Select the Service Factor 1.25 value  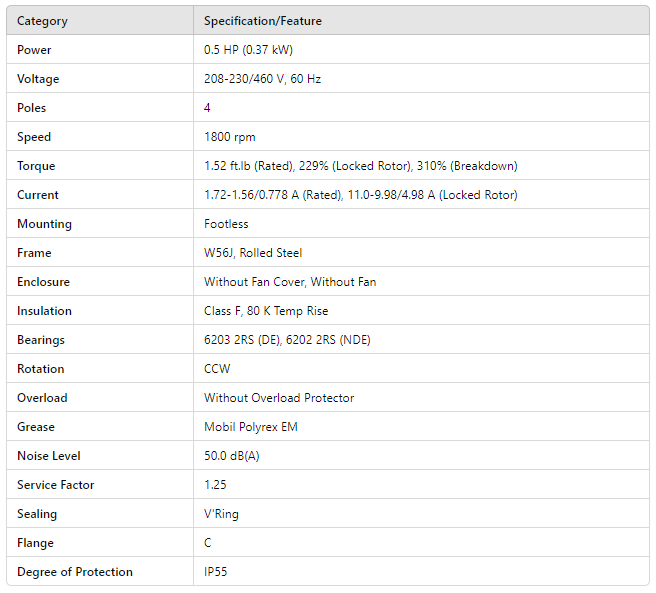(x=215, y=485)
